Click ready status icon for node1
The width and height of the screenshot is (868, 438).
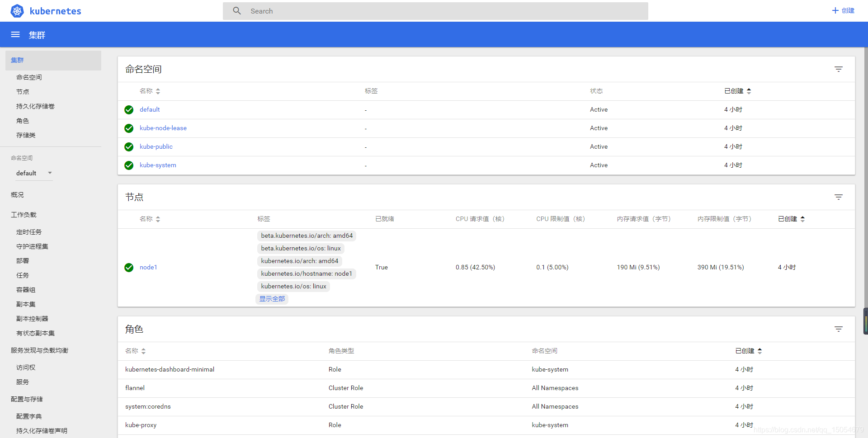(129, 268)
